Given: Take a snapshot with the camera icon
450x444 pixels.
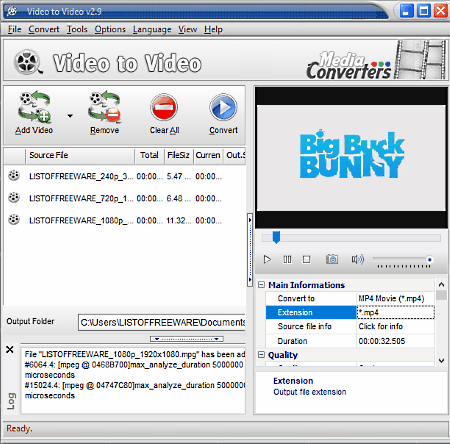Looking at the screenshot, I should 332,259.
